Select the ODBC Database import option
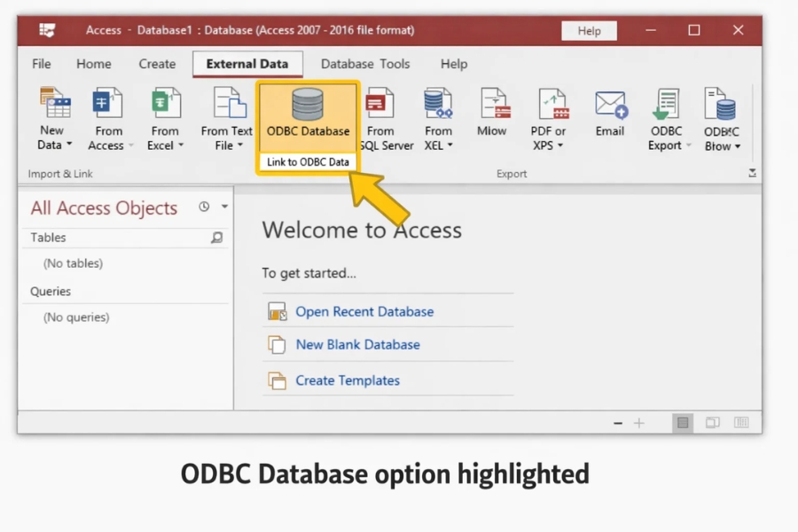This screenshot has height=532, width=798. click(x=307, y=115)
